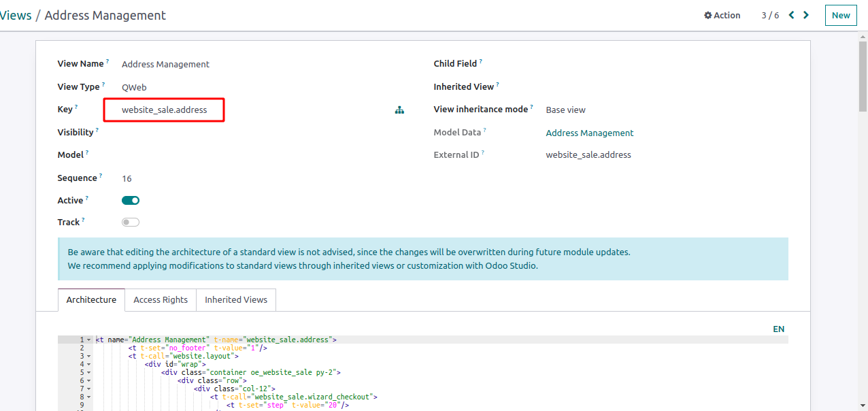Viewport: 868px width, 411px height.
Task: Collapse the code fold at line 8
Action: tap(89, 397)
